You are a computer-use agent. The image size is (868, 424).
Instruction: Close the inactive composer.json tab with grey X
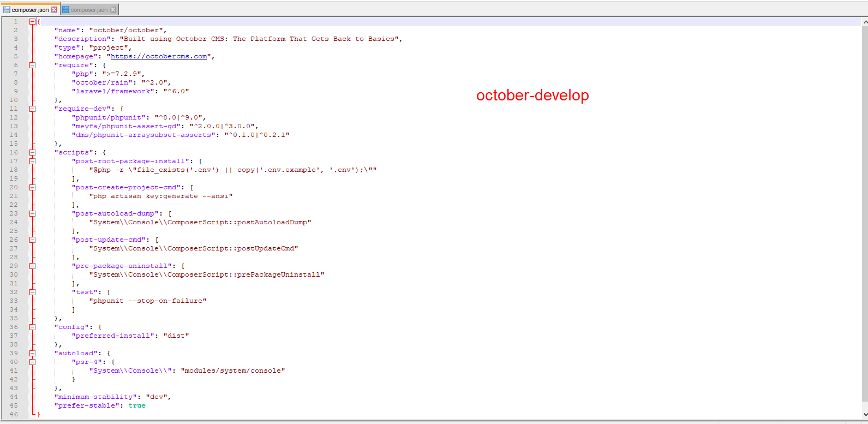(x=113, y=10)
